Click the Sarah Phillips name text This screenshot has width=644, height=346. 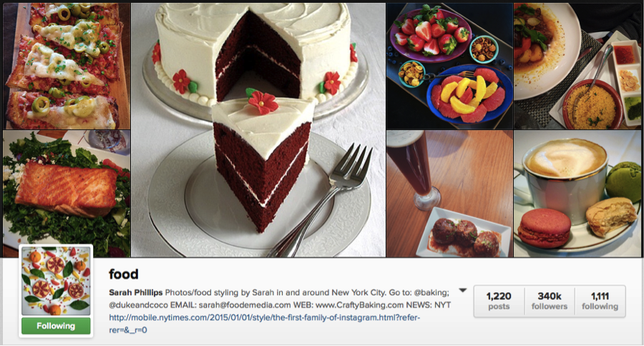[x=136, y=293]
